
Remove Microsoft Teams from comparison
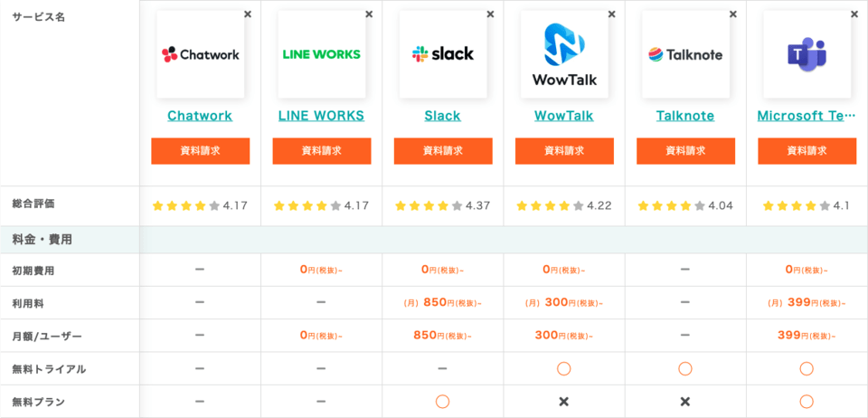click(x=854, y=14)
